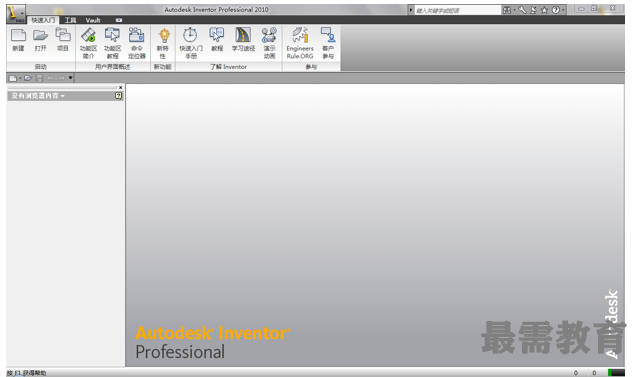Click the Inventor application menu button
633x377 pixels.
coord(16,14)
